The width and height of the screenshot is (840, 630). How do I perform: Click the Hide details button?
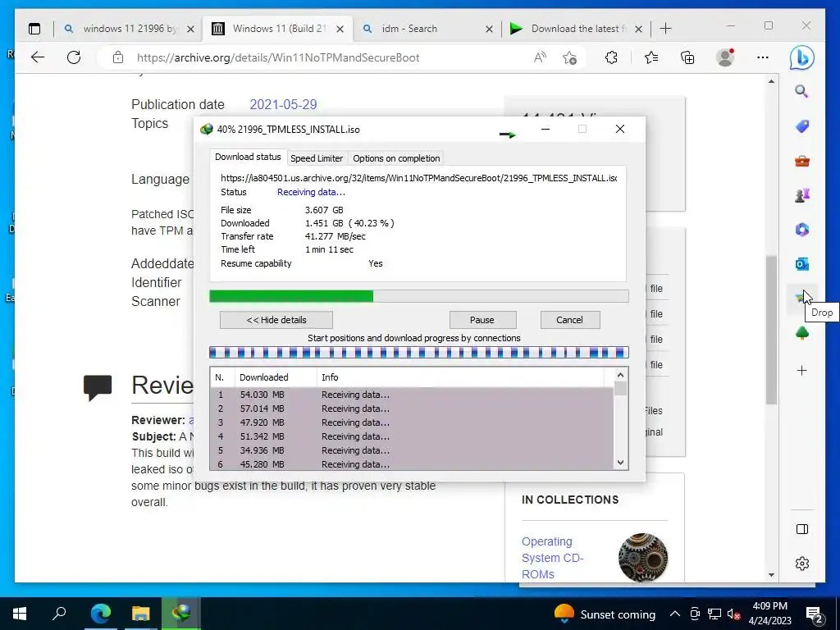pos(276,320)
